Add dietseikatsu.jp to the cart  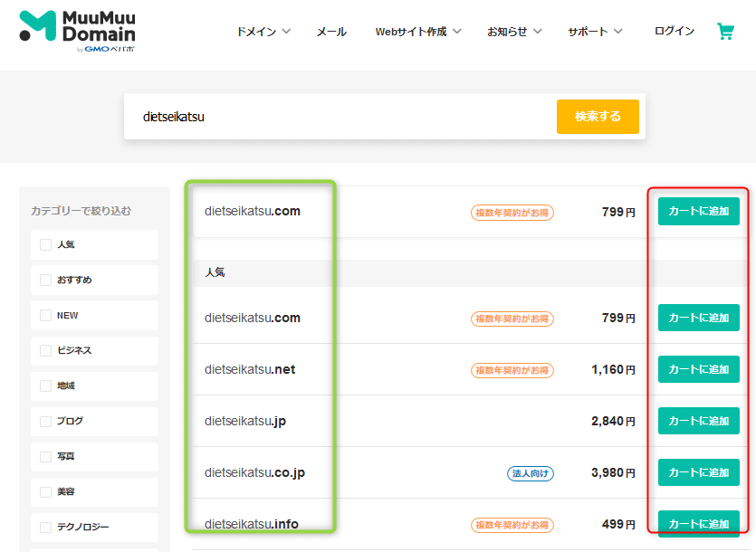coord(698,421)
